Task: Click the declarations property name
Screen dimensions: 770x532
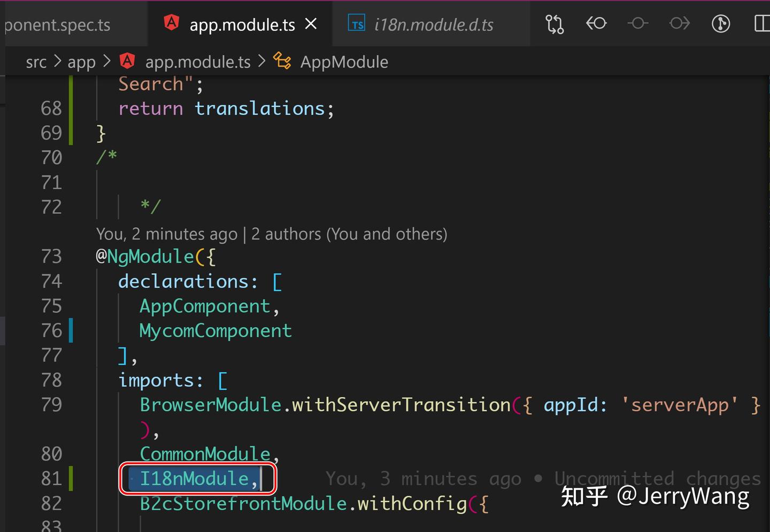Action: (x=183, y=281)
